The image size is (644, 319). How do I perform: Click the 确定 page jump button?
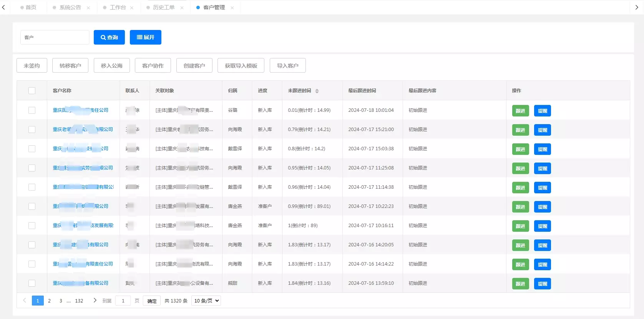pos(152,301)
